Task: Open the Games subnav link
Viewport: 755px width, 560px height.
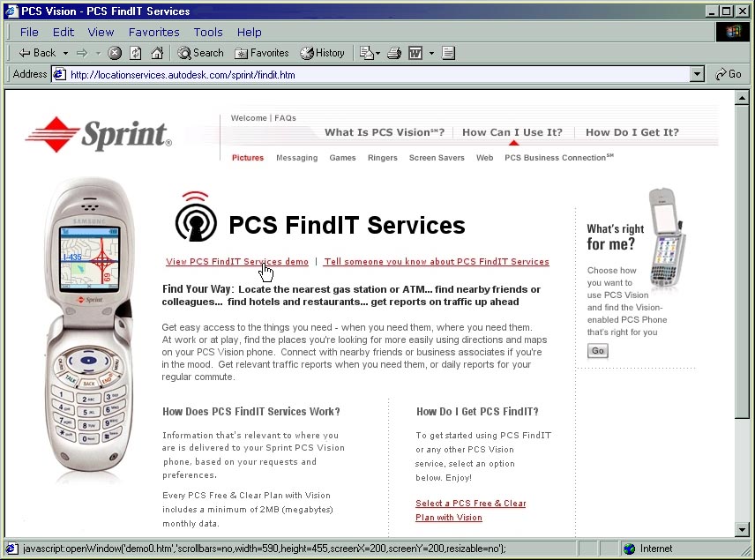Action: click(x=342, y=158)
